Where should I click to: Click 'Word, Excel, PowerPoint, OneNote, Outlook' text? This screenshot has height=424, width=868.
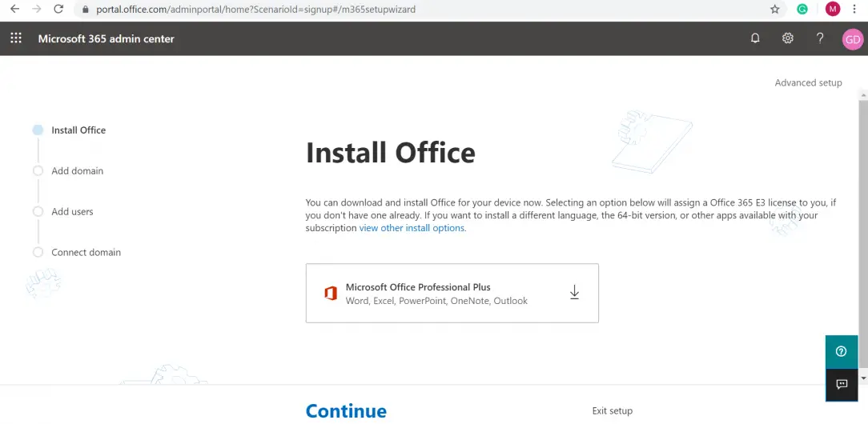pos(436,301)
